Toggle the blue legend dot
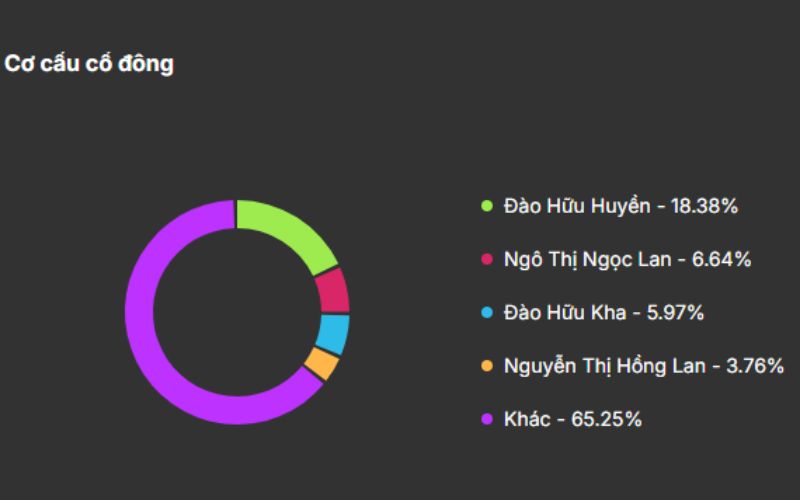This screenshot has width=800, height=500. coord(487,313)
